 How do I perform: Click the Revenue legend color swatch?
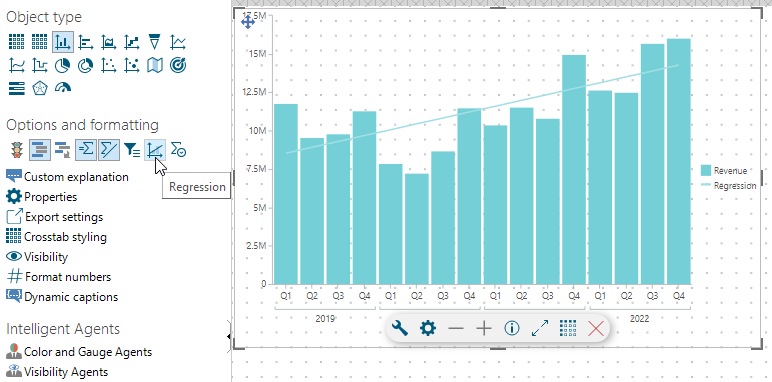click(x=706, y=170)
